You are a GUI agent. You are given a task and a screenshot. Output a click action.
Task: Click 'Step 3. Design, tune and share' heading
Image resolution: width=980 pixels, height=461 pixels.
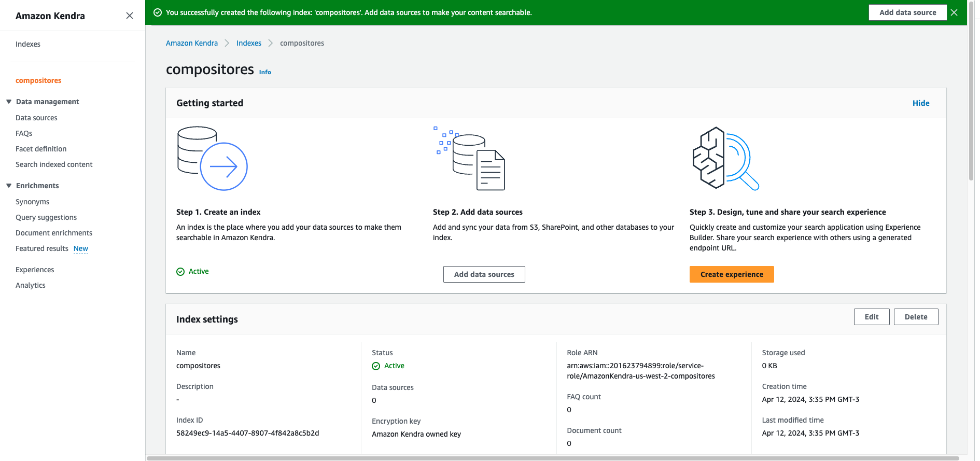click(x=788, y=212)
